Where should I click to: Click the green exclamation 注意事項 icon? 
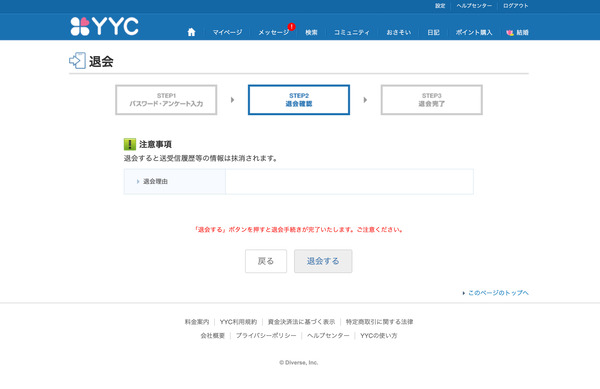(x=130, y=144)
